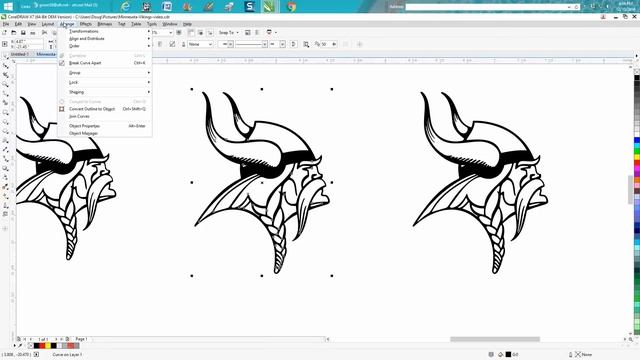Screen dimensions: 640x360
Task: Go to the previous page arrow
Action: click(x=30, y=339)
